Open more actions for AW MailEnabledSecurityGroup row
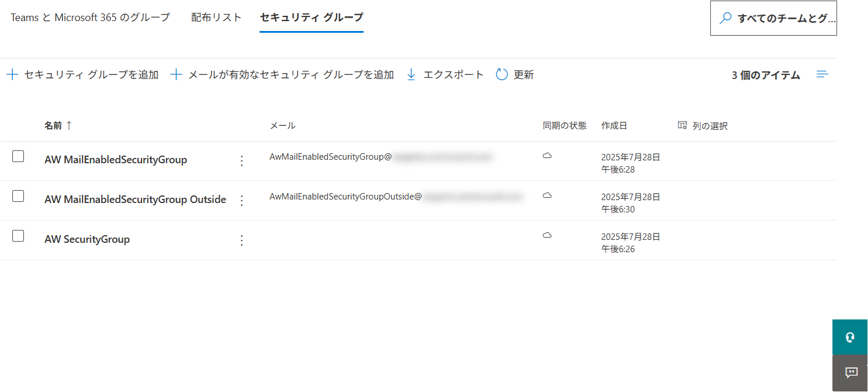The width and height of the screenshot is (868, 392). [242, 161]
